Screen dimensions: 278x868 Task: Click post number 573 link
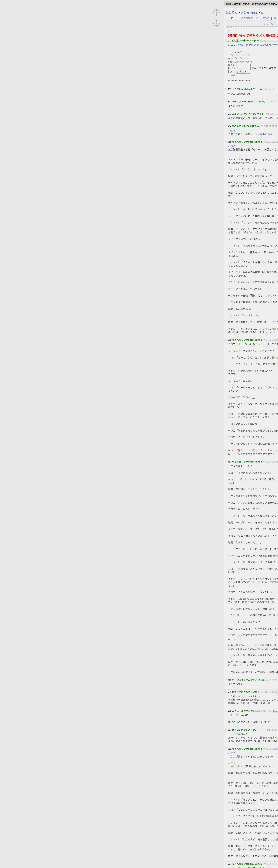point(229,864)
